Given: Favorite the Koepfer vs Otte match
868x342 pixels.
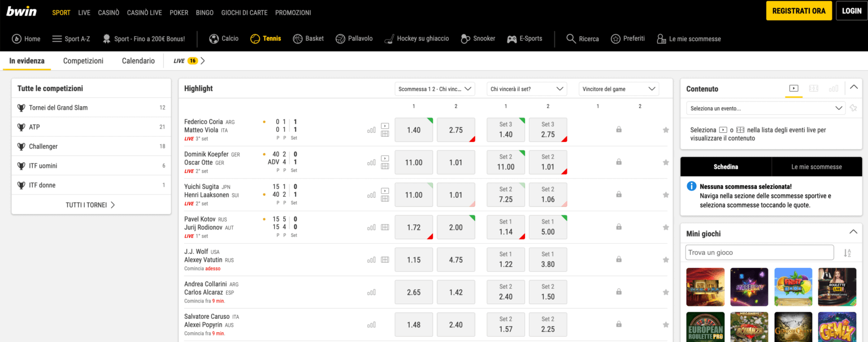Looking at the screenshot, I should click(x=666, y=162).
